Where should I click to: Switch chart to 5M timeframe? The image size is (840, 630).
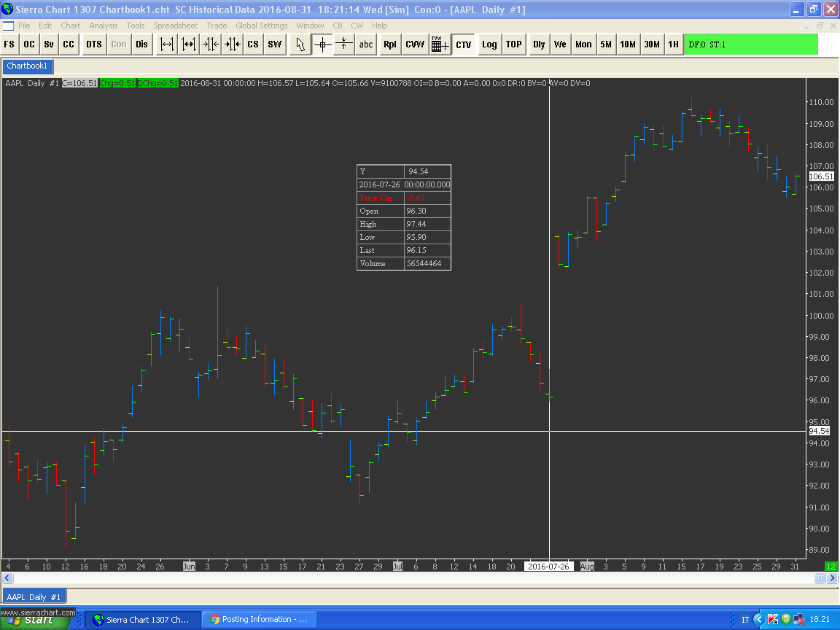(606, 44)
